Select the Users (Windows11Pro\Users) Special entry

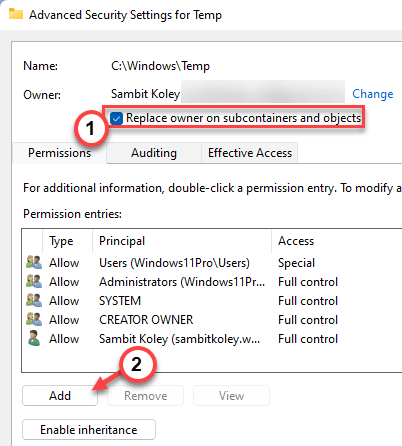pyautogui.click(x=213, y=263)
